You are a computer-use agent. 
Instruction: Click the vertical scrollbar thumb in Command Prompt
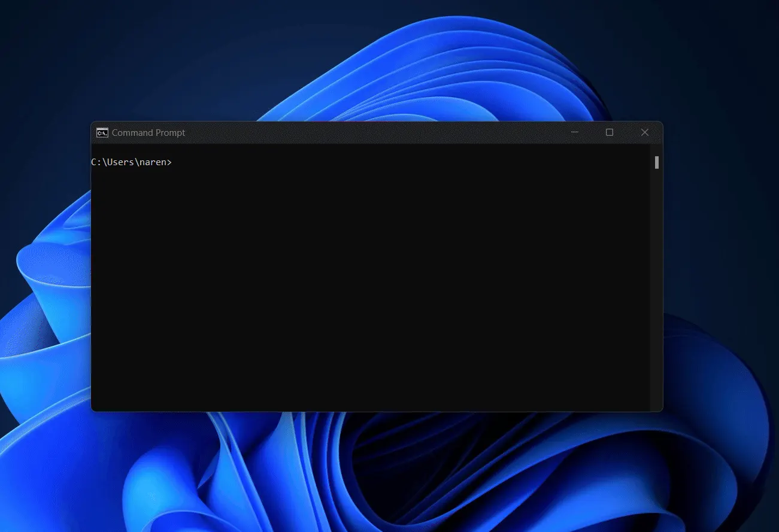point(657,163)
